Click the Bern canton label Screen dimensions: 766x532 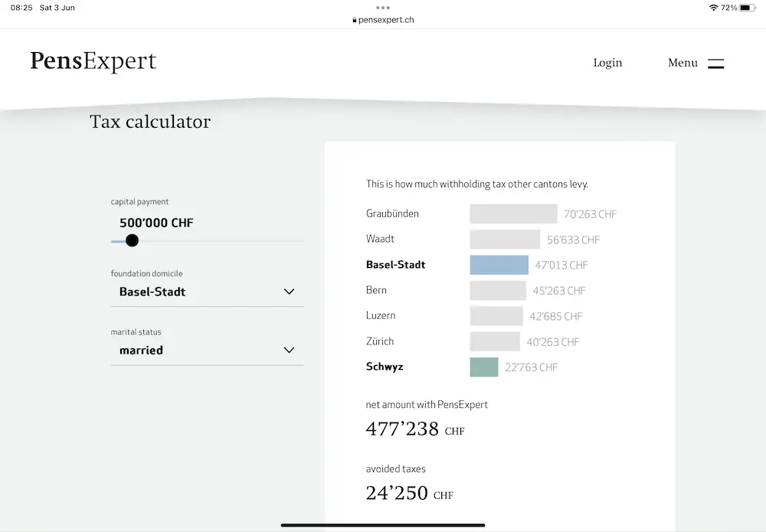coord(376,290)
